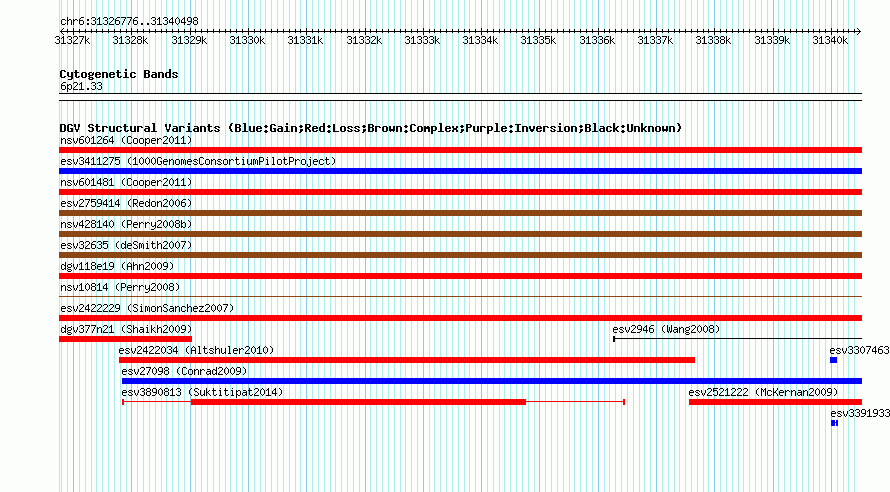Click the Cytogenetic Bands track title

click(x=119, y=74)
